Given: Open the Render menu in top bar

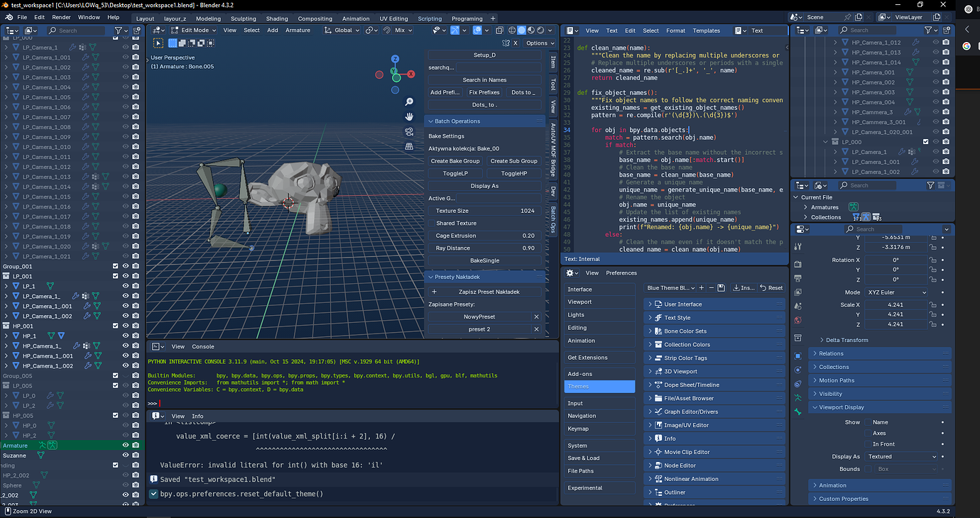Looking at the screenshot, I should pos(61,17).
